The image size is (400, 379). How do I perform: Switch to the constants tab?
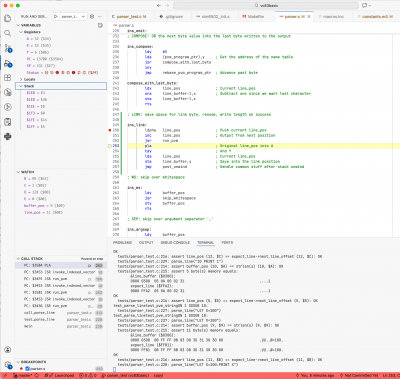[375, 16]
